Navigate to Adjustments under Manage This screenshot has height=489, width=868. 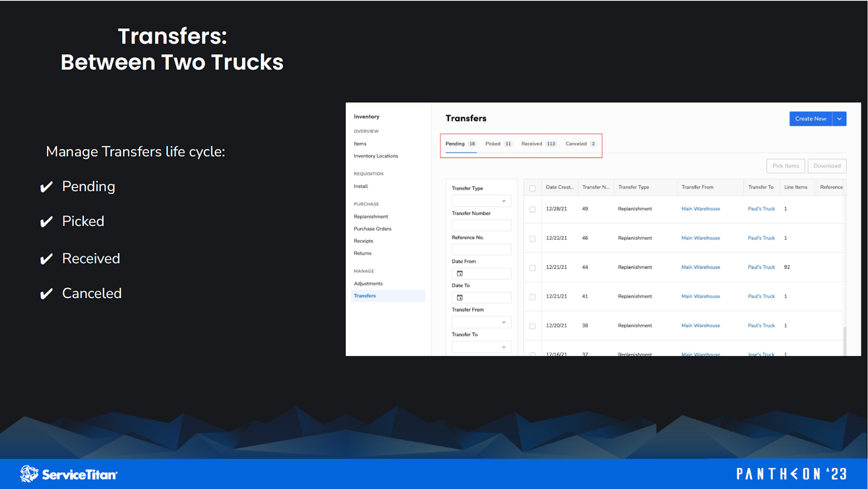pyautogui.click(x=368, y=283)
